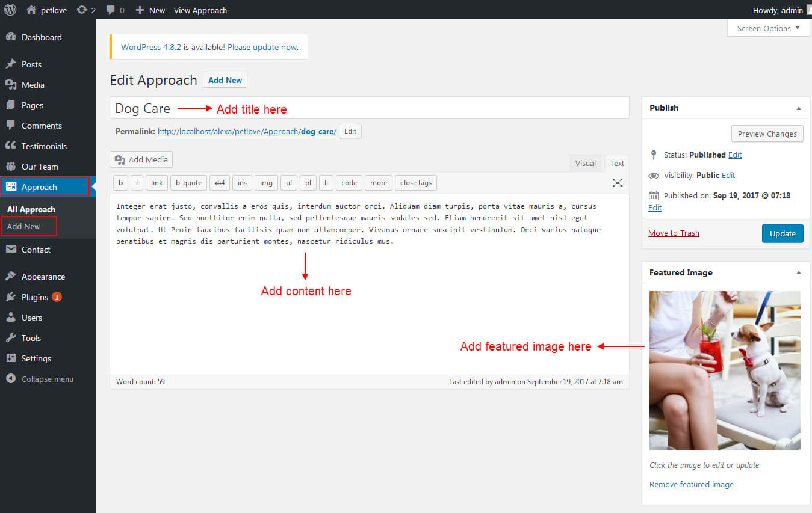
Task: Click the calendar icon beside Published on
Action: [654, 195]
